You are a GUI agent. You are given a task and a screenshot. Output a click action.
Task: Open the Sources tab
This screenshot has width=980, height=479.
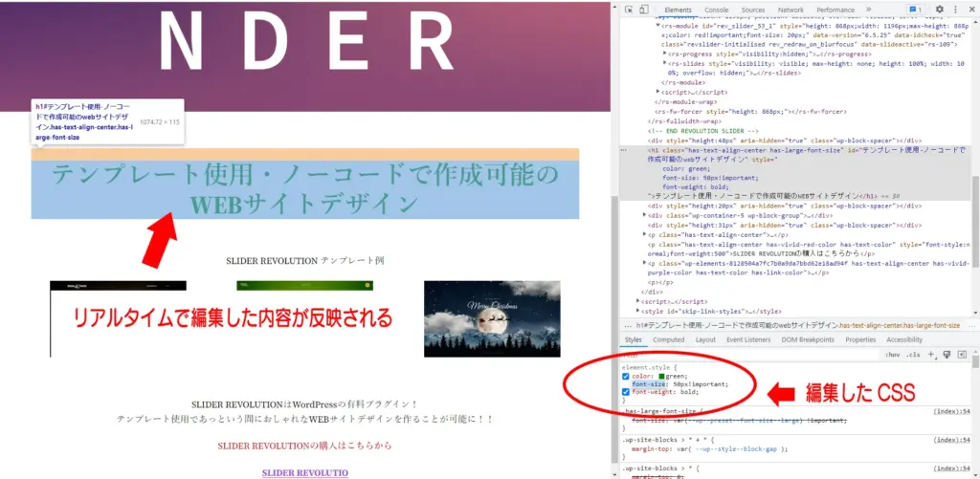[x=753, y=10]
